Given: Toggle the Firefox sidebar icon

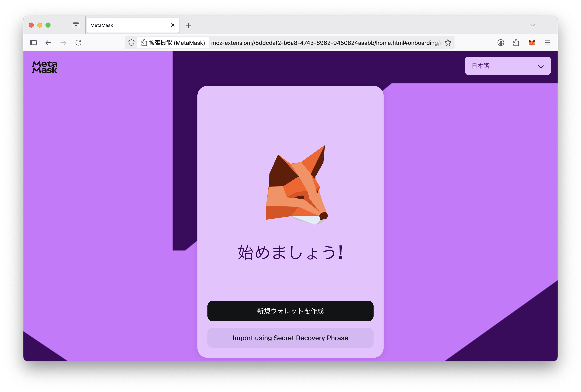Looking at the screenshot, I should (x=33, y=43).
